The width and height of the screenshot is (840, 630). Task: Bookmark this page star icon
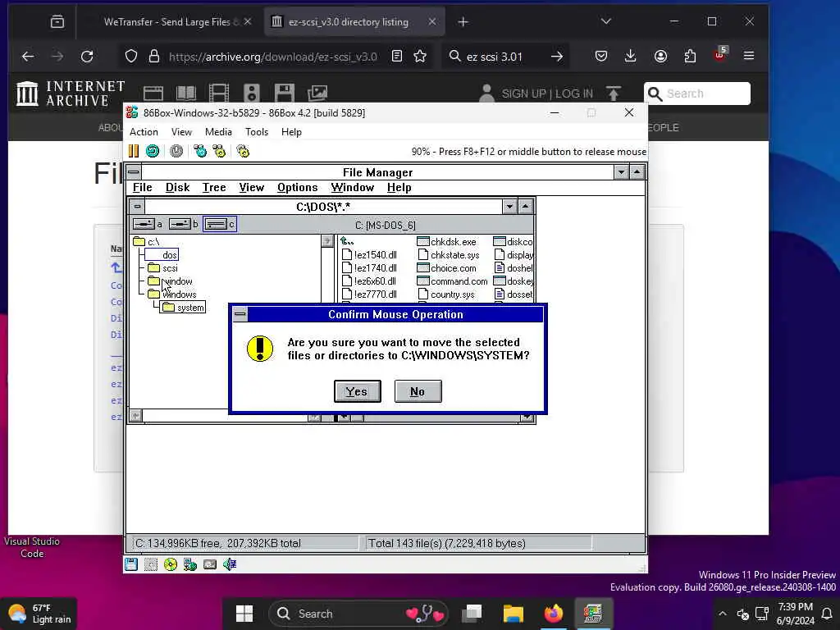click(420, 57)
